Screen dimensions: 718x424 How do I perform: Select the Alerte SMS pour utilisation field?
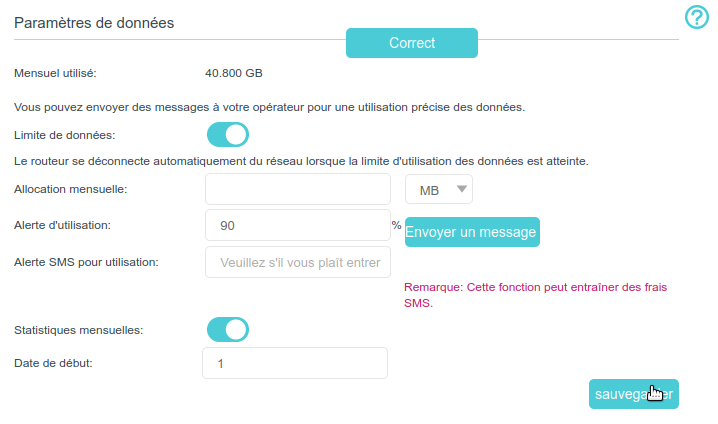297,262
